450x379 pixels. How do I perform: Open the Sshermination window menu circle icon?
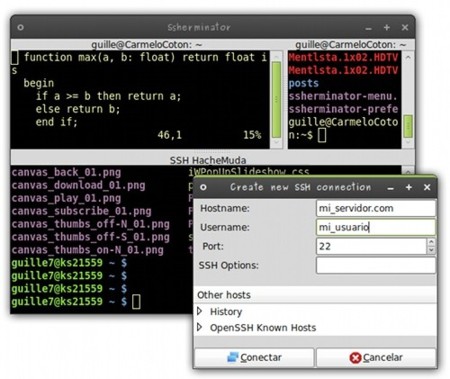coord(20,27)
